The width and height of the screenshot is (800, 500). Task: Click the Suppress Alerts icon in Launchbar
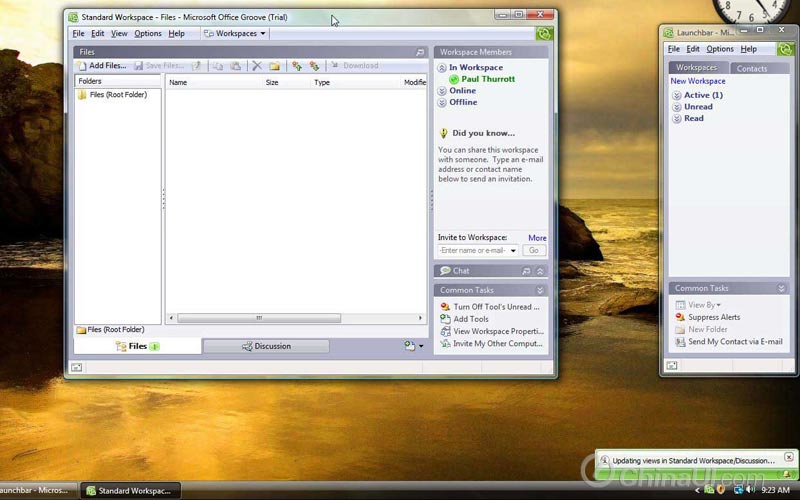click(x=680, y=317)
